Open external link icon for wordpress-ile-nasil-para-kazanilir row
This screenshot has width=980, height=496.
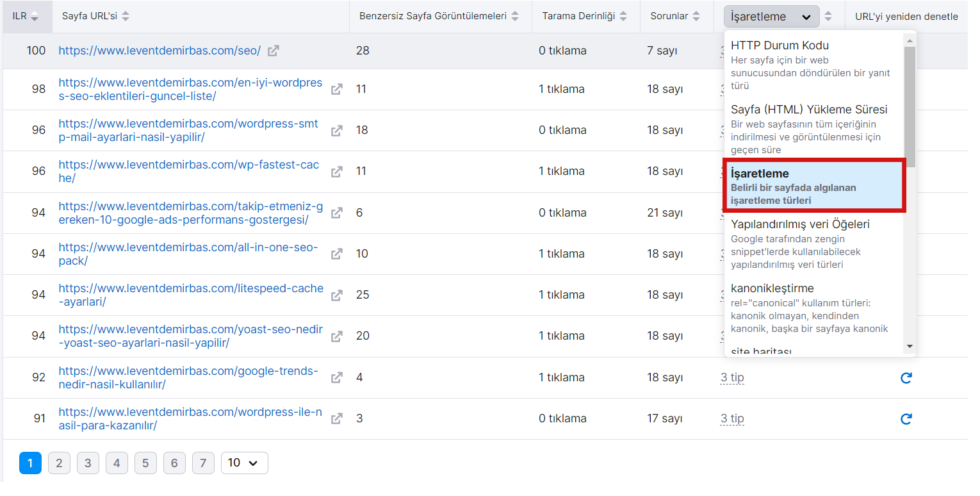(336, 419)
